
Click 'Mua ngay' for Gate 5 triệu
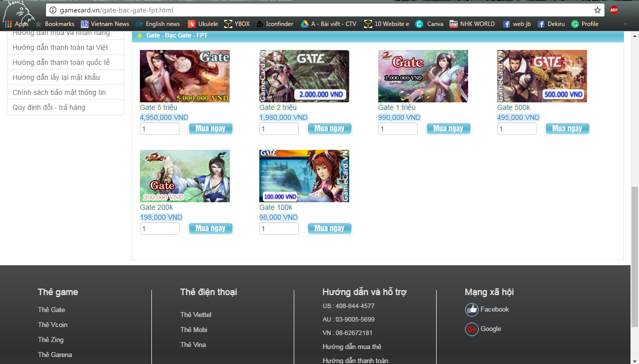pyautogui.click(x=211, y=129)
